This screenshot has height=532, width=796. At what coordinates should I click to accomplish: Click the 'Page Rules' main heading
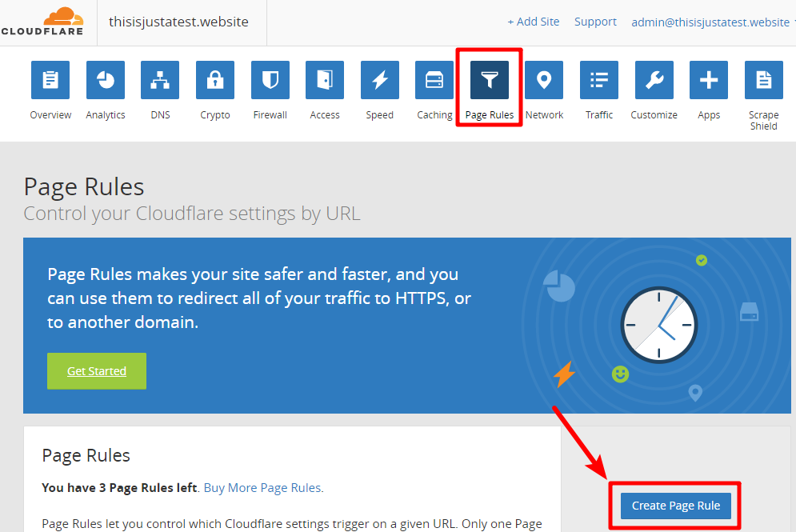coord(84,187)
